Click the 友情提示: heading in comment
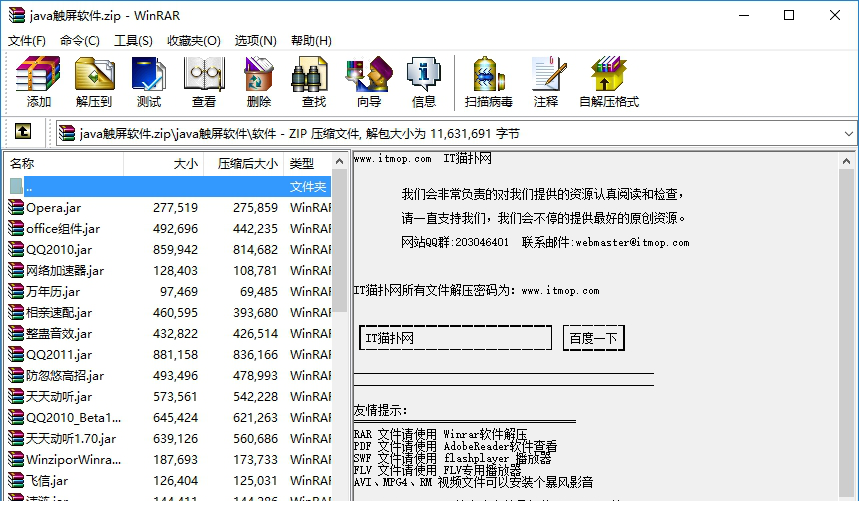The width and height of the screenshot is (859, 521). coord(381,410)
